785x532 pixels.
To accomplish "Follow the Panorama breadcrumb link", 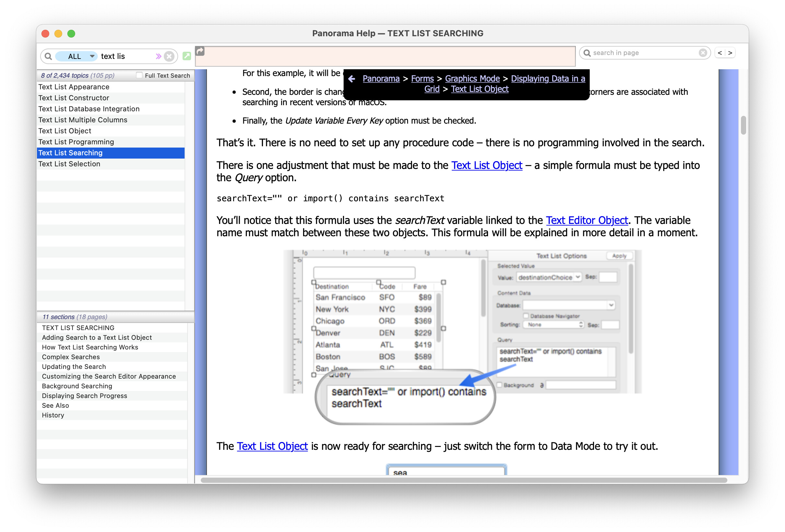I will 381,79.
